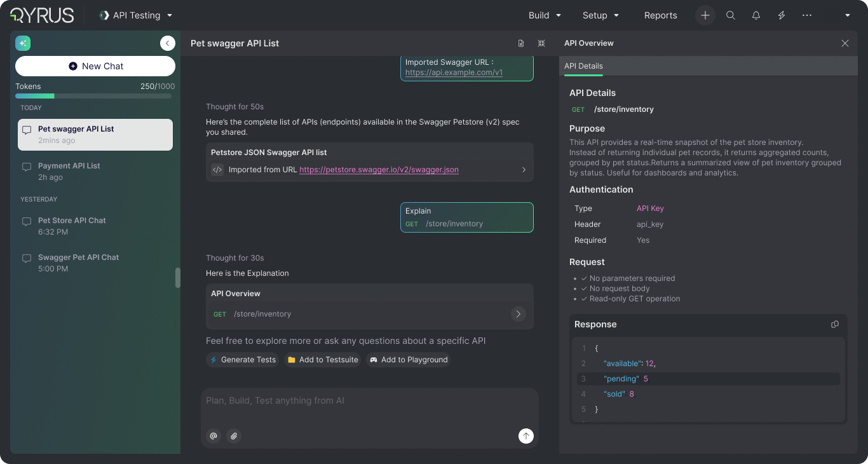868x464 pixels.
Task: Open the Payment API List chat
Action: click(x=95, y=172)
